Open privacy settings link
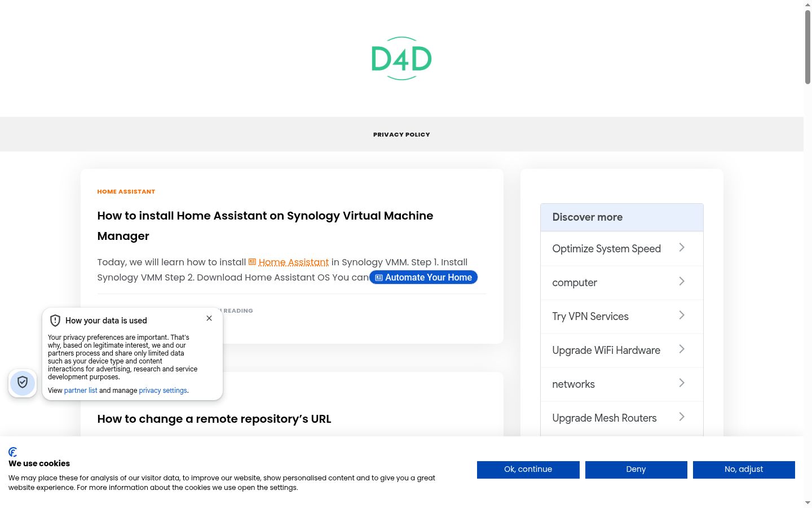 coord(163,391)
